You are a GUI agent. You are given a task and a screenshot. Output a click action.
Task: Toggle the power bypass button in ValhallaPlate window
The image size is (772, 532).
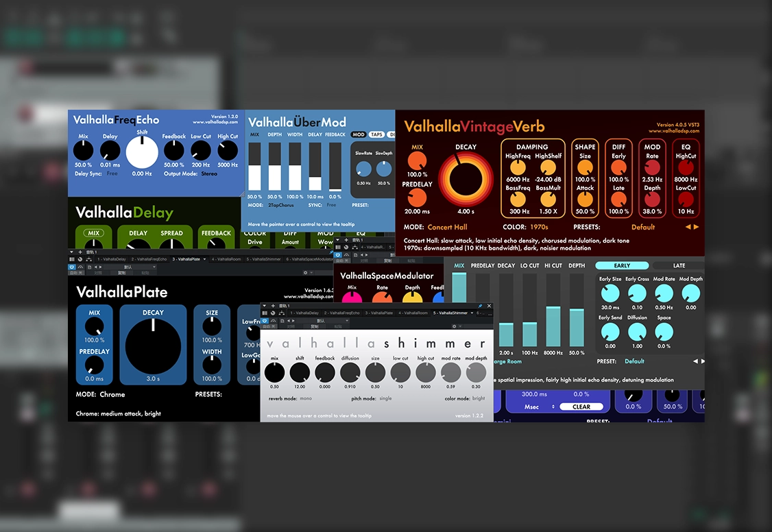(x=72, y=266)
